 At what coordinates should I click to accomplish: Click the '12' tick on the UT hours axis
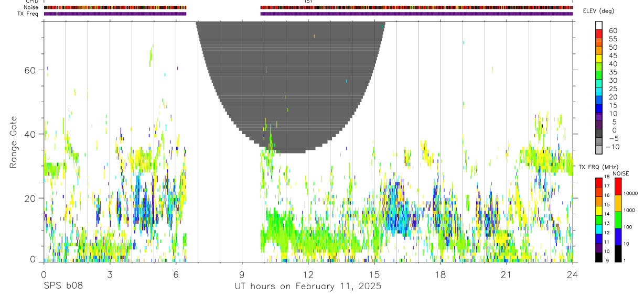[x=308, y=275]
